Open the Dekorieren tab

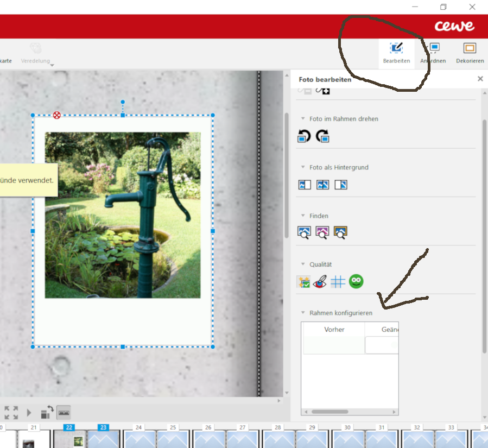click(x=470, y=53)
